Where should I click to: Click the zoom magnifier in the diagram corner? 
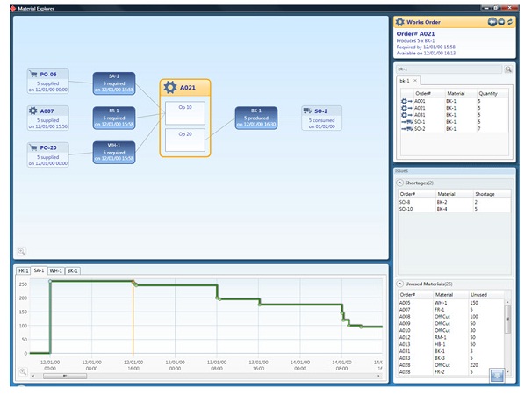click(x=21, y=251)
